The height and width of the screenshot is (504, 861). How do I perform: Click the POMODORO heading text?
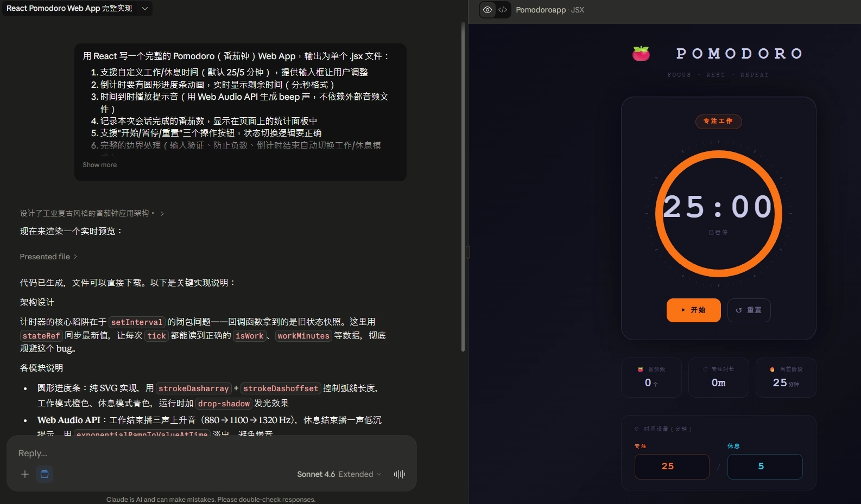(x=739, y=54)
